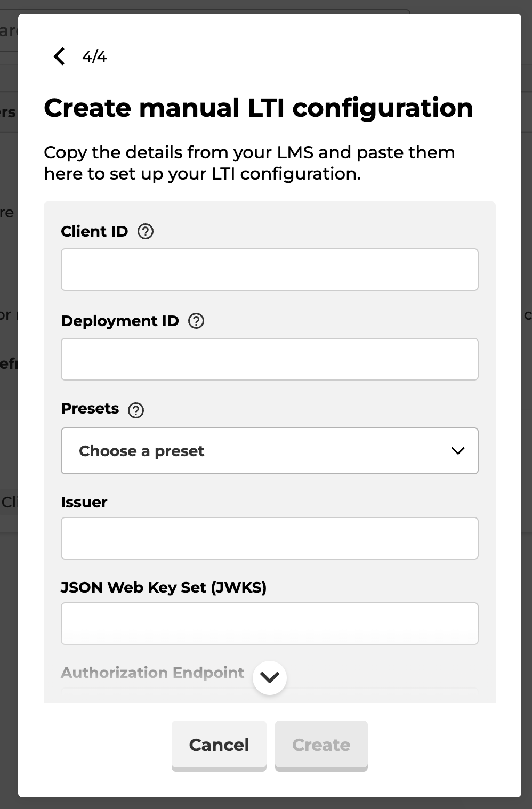
Task: Click the Presets question mark icon
Action: click(x=136, y=410)
